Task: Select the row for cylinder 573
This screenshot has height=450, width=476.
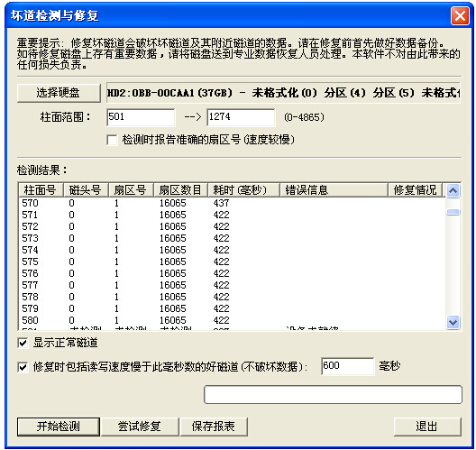Action: pyautogui.click(x=232, y=238)
